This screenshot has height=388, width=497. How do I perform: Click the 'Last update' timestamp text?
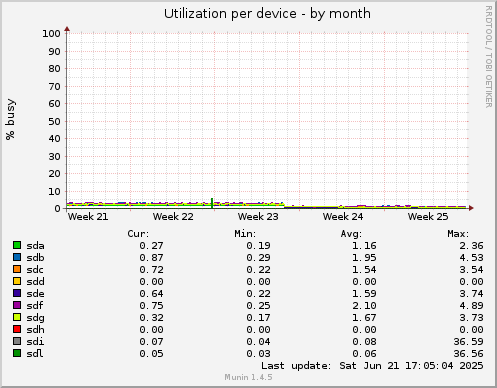coord(372,366)
